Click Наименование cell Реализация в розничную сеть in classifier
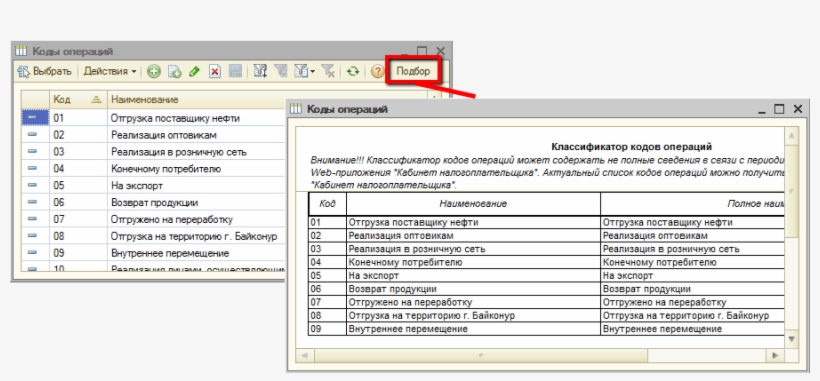 [473, 249]
